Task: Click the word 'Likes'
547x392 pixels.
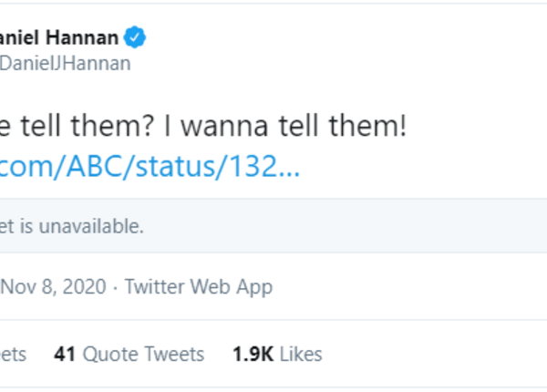Action: (x=302, y=353)
